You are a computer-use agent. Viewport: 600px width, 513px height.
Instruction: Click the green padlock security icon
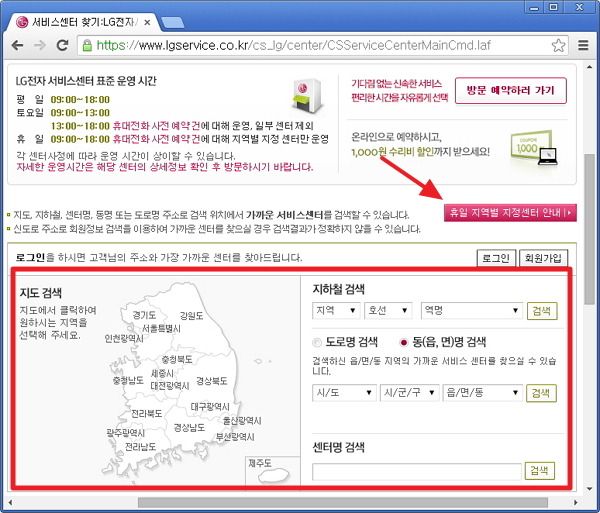tap(87, 46)
